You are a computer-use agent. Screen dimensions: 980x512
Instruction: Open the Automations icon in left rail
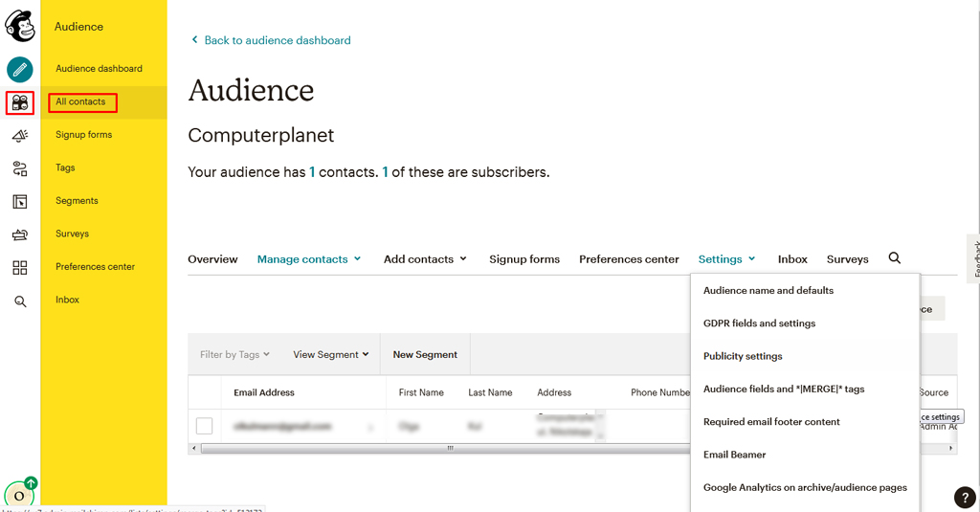pos(20,169)
